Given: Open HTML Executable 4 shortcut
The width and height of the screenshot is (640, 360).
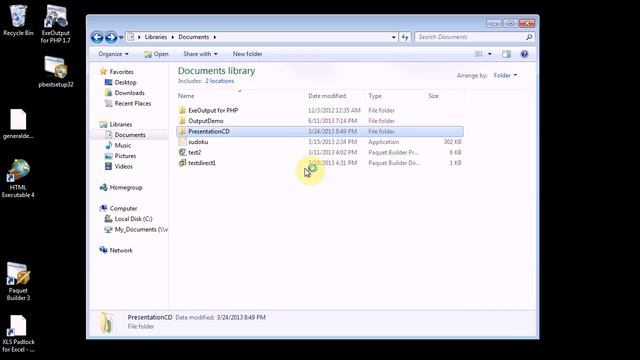Looking at the screenshot, I should coord(18,178).
